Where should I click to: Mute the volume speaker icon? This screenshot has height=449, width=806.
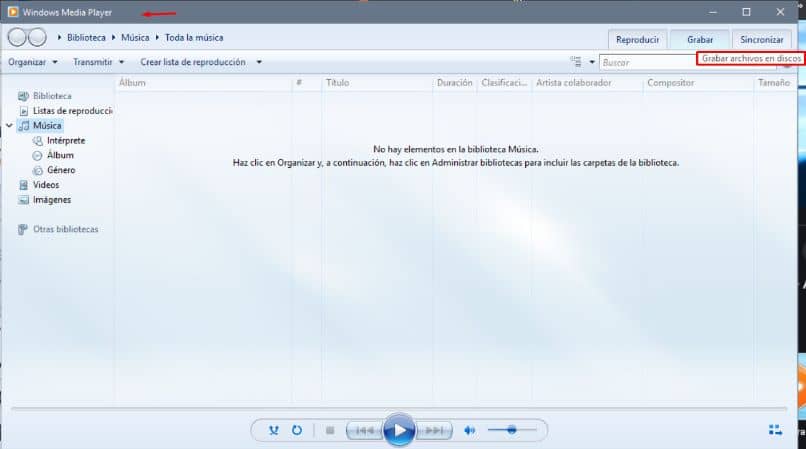tap(469, 430)
